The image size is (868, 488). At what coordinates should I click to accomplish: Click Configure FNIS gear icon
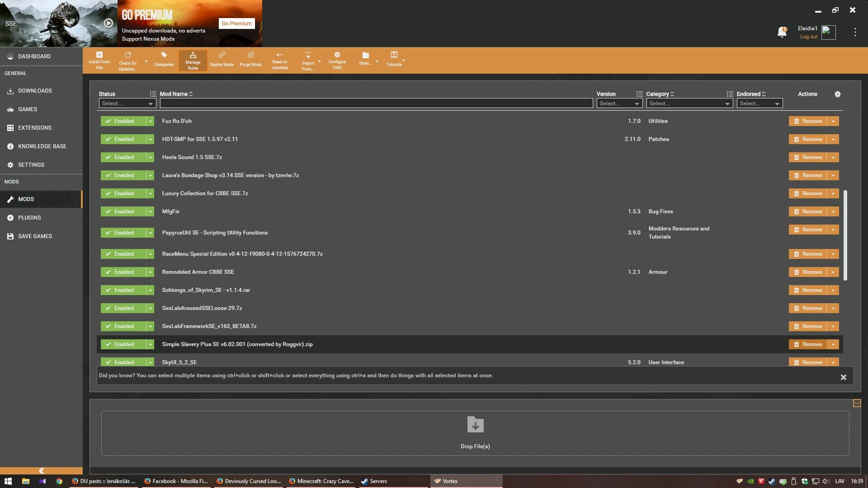pyautogui.click(x=337, y=55)
